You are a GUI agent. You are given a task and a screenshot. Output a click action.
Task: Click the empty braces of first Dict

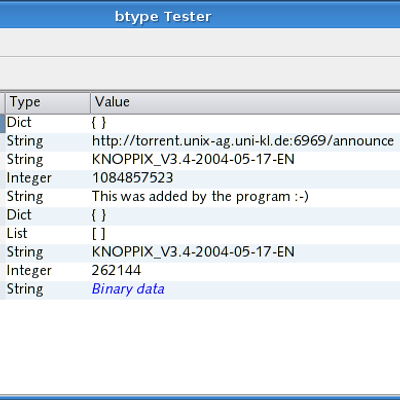pos(99,123)
